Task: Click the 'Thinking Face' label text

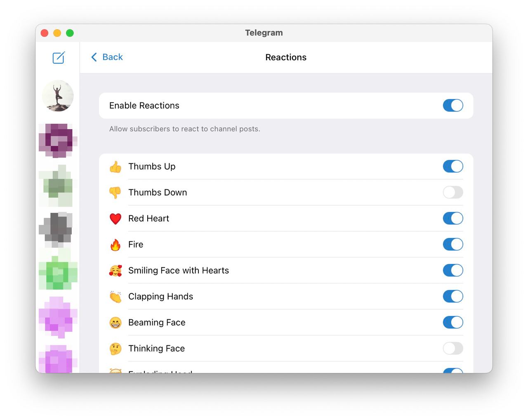Action: point(156,349)
